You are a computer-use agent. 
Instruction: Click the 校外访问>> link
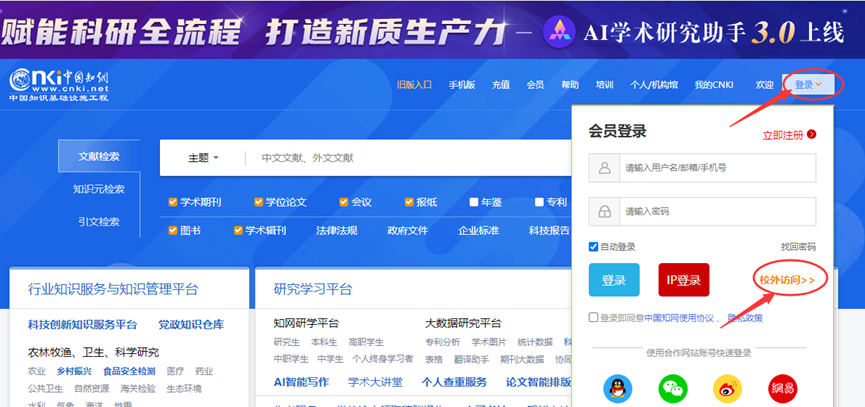point(787,280)
